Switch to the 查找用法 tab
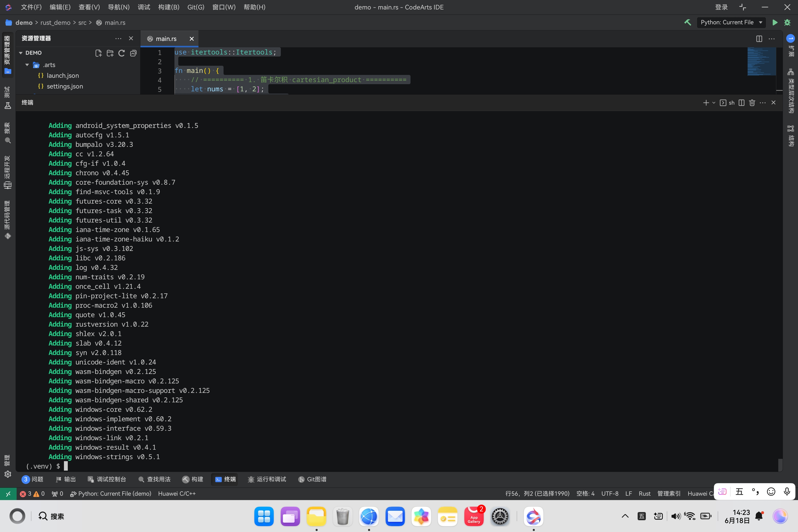Image resolution: width=798 pixels, height=532 pixels. pyautogui.click(x=154, y=479)
